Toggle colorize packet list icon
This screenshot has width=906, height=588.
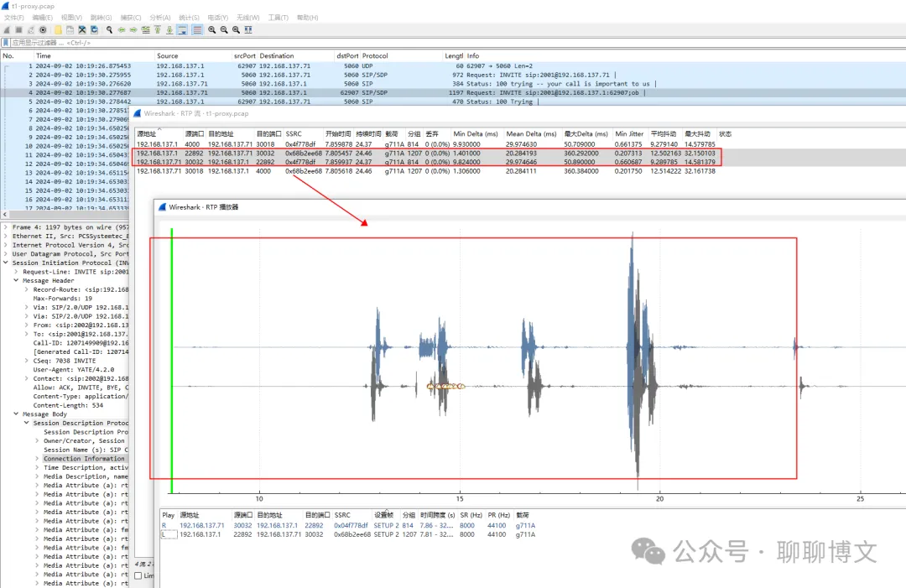coord(198,30)
